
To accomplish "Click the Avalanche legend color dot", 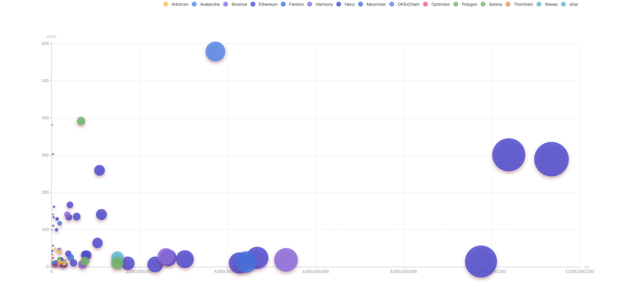I will (194, 4).
